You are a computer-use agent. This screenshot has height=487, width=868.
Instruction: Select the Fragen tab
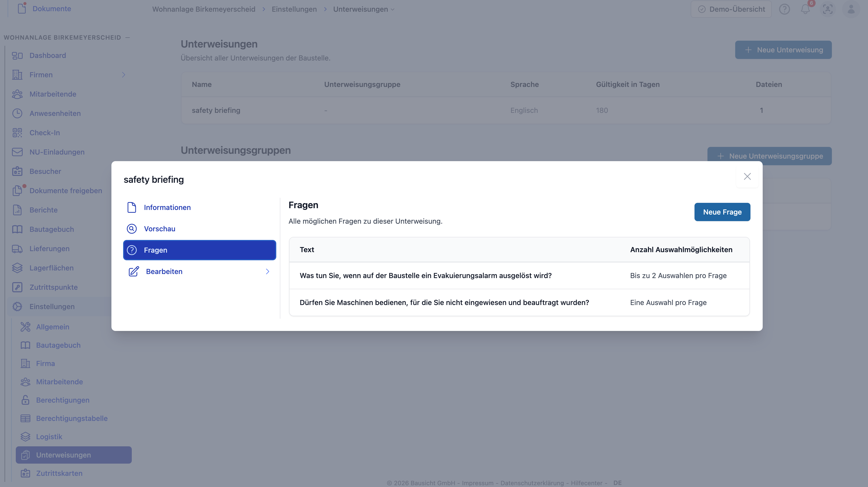(x=199, y=250)
